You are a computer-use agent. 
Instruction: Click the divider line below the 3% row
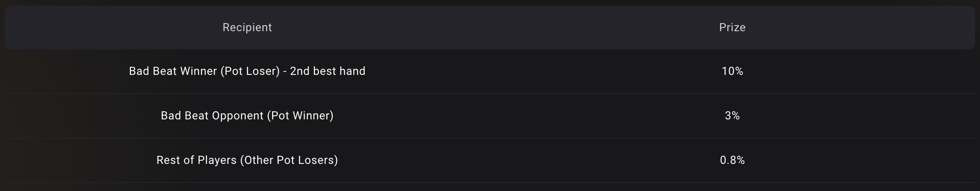(x=489, y=138)
